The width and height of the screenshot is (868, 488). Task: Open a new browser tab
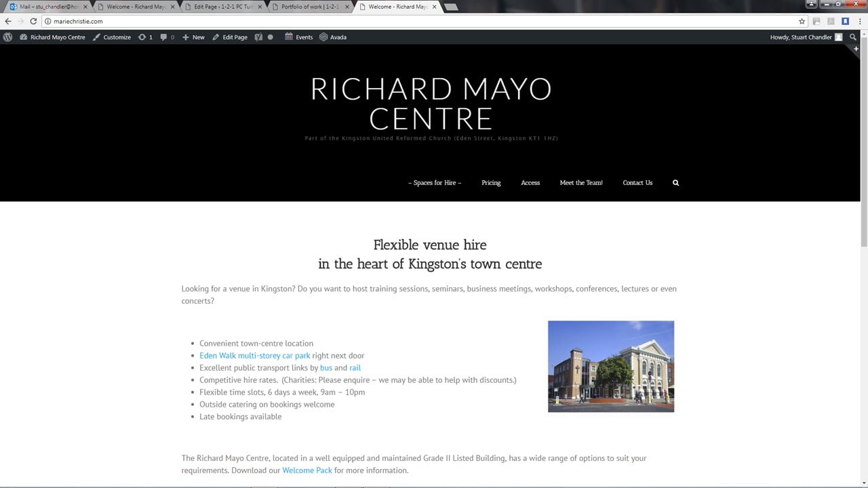point(450,7)
